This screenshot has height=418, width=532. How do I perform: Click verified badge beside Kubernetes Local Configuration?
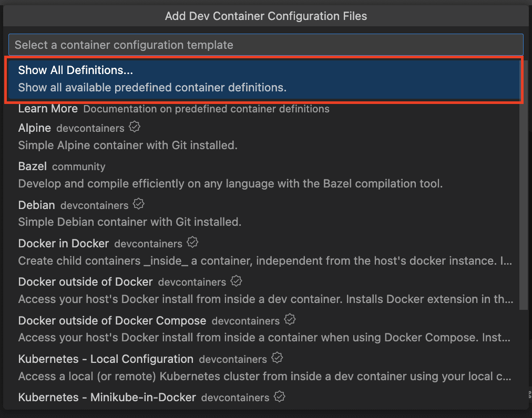pyautogui.click(x=277, y=358)
